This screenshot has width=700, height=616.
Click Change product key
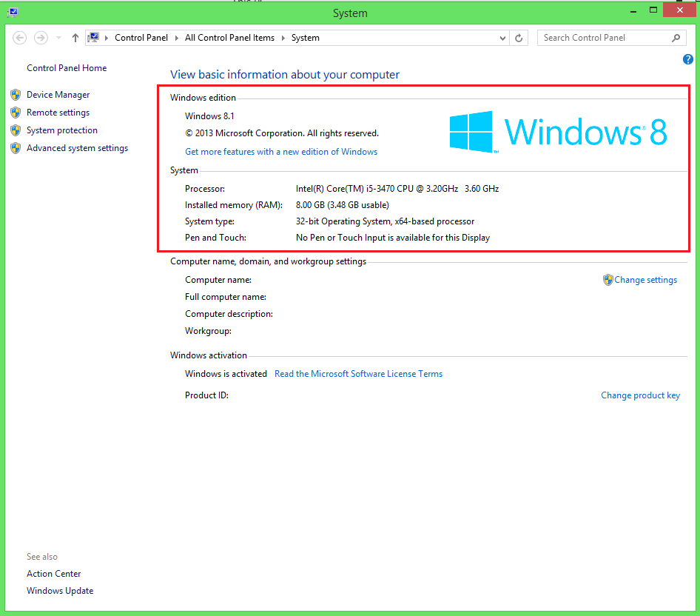(x=640, y=395)
